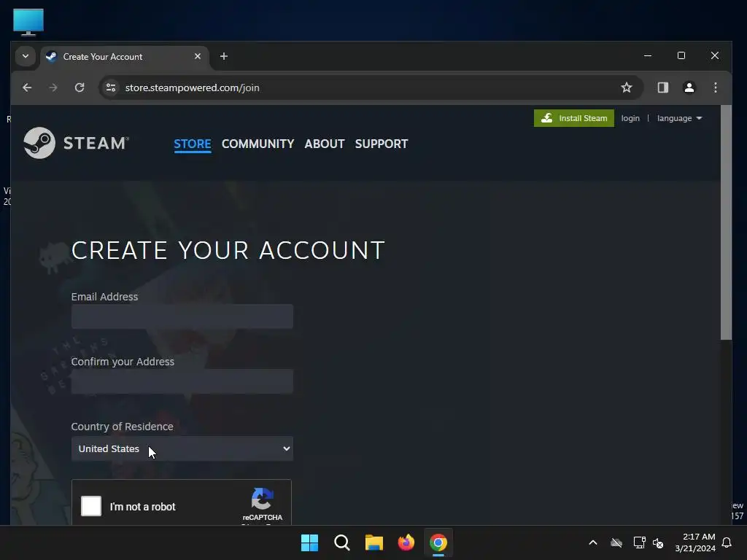Viewport: 747px width, 560px height.
Task: Click the reCAPTCHA logo
Action: click(262, 499)
